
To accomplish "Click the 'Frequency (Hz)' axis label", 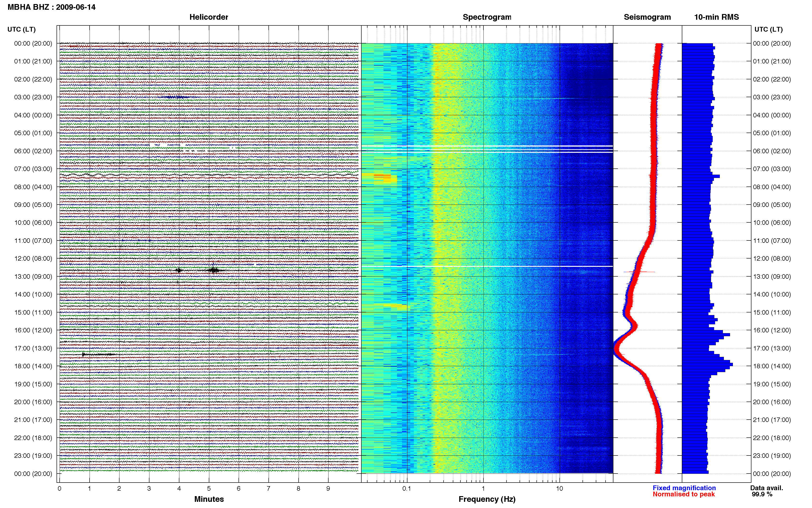I will click(487, 499).
